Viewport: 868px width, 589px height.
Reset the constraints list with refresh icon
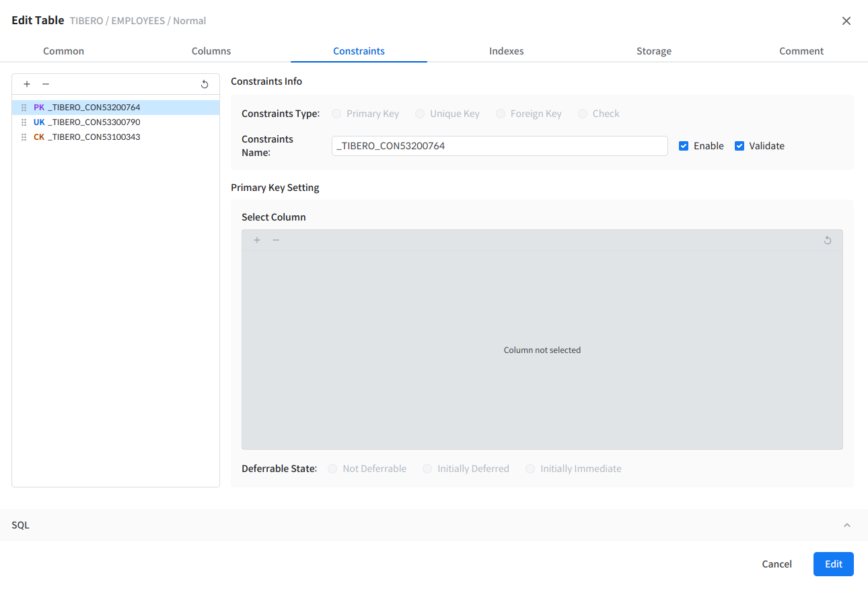205,84
